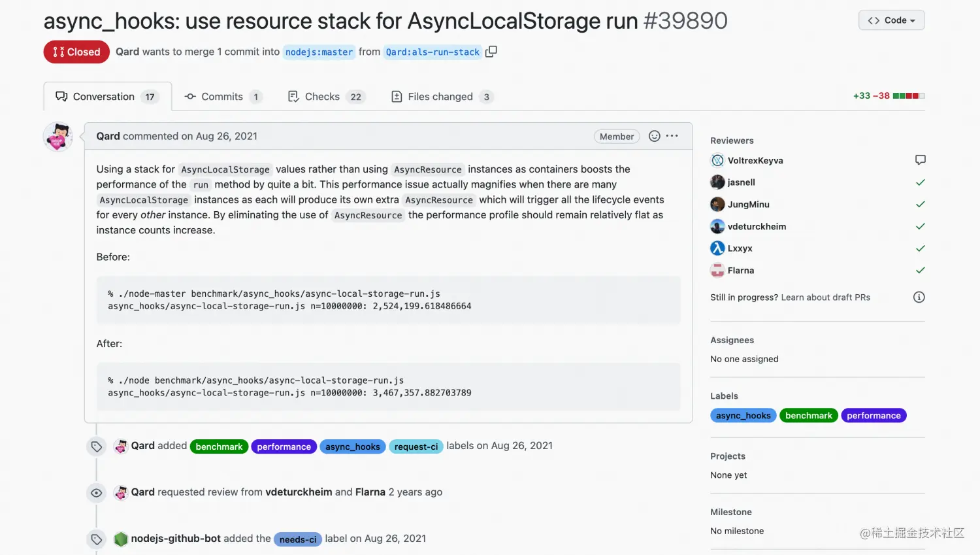980x555 pixels.
Task: Open the nodejs:master base branch link
Action: (319, 52)
